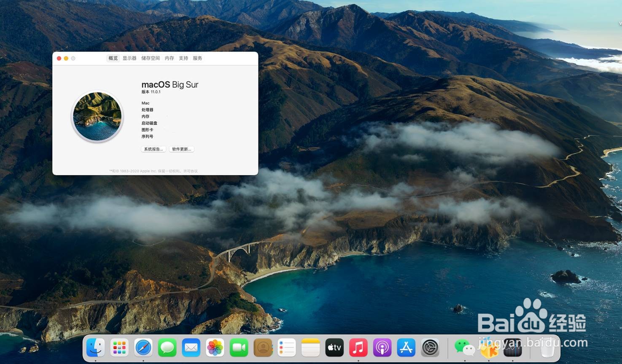Open the Messages app in Dock
The width and height of the screenshot is (622, 364).
[x=167, y=348]
